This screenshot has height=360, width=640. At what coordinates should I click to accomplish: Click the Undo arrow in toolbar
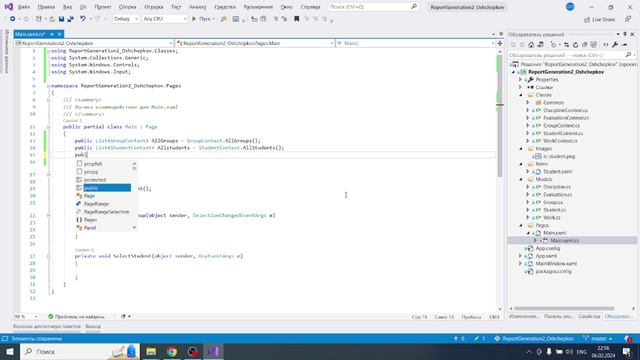click(x=83, y=19)
